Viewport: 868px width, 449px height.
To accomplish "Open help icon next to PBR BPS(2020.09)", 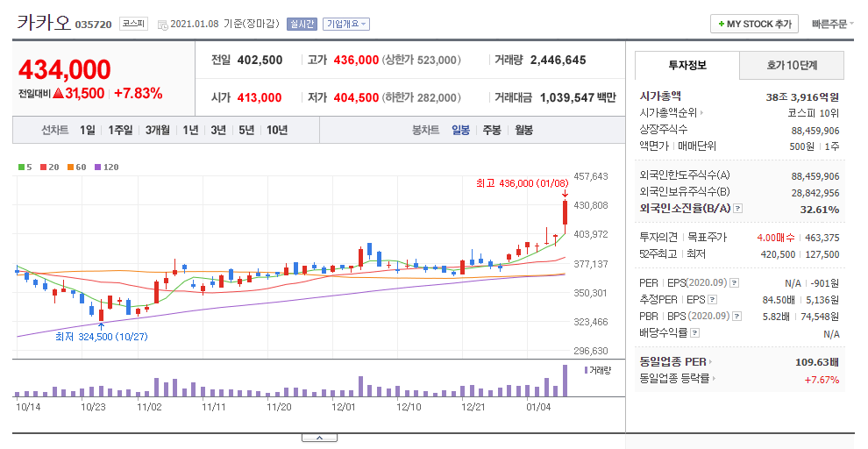I will point(736,316).
